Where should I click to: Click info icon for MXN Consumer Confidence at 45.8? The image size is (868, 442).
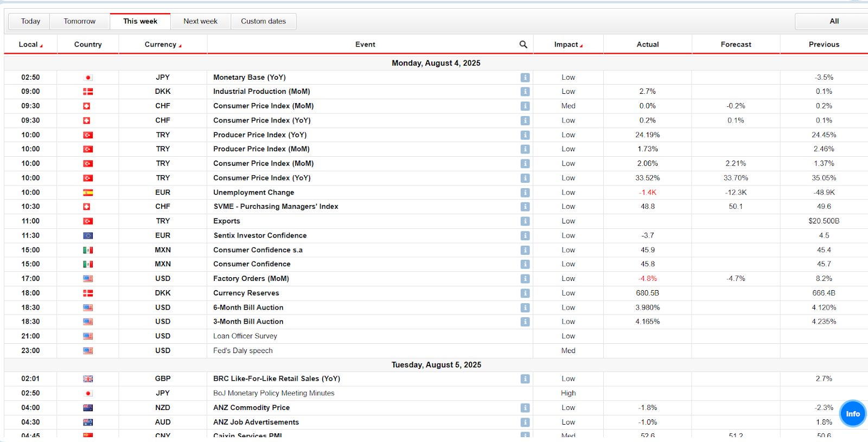[x=525, y=264]
